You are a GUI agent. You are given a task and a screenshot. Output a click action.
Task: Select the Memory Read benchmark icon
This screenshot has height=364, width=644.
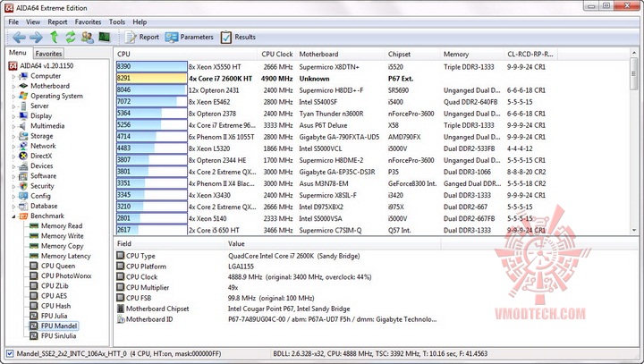(34, 226)
